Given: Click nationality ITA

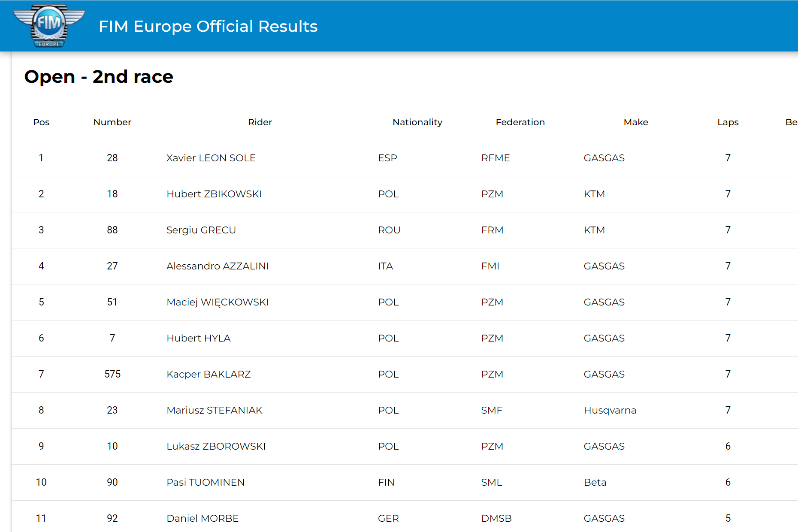Looking at the screenshot, I should click(386, 266).
